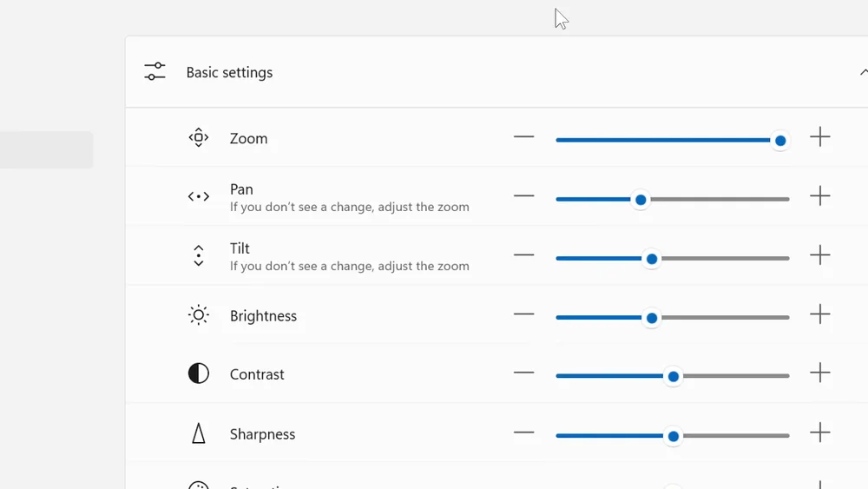Decrease Tilt using the minus button
This screenshot has width=868, height=489.
pyautogui.click(x=523, y=255)
